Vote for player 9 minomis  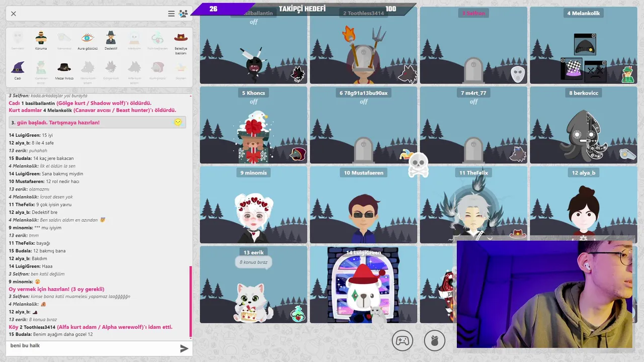tap(254, 205)
